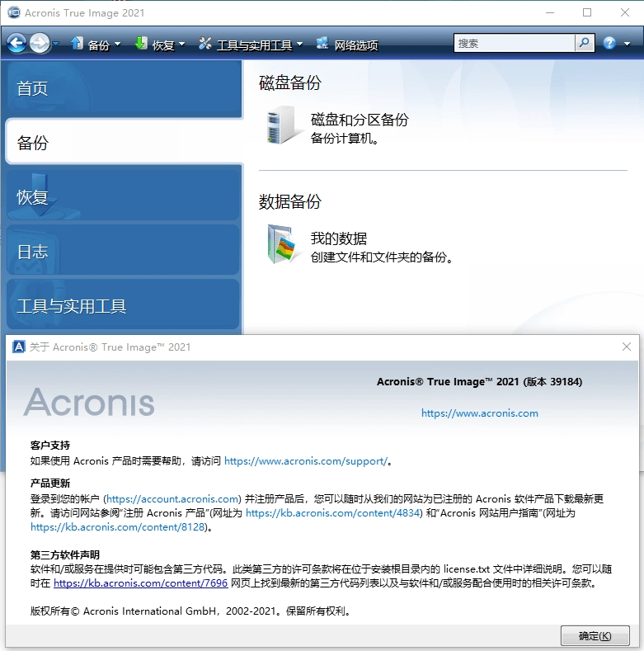Open navigation history dropdown arrow
This screenshot has width=644, height=651.
coord(55,44)
